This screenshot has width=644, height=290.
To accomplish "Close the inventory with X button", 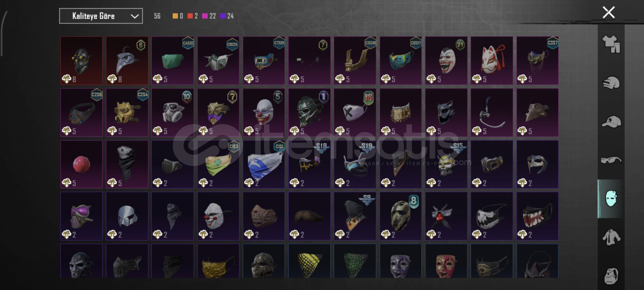I will 608,12.
